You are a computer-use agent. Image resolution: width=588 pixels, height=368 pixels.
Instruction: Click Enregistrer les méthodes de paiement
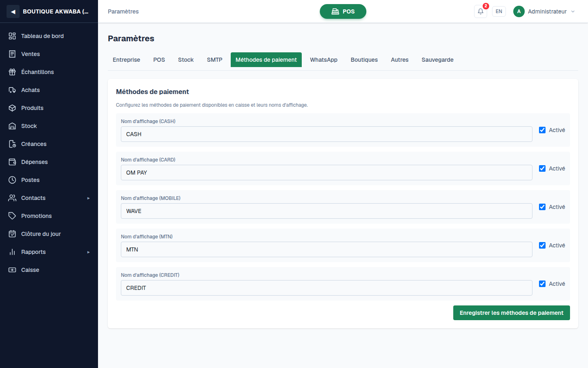pos(512,313)
